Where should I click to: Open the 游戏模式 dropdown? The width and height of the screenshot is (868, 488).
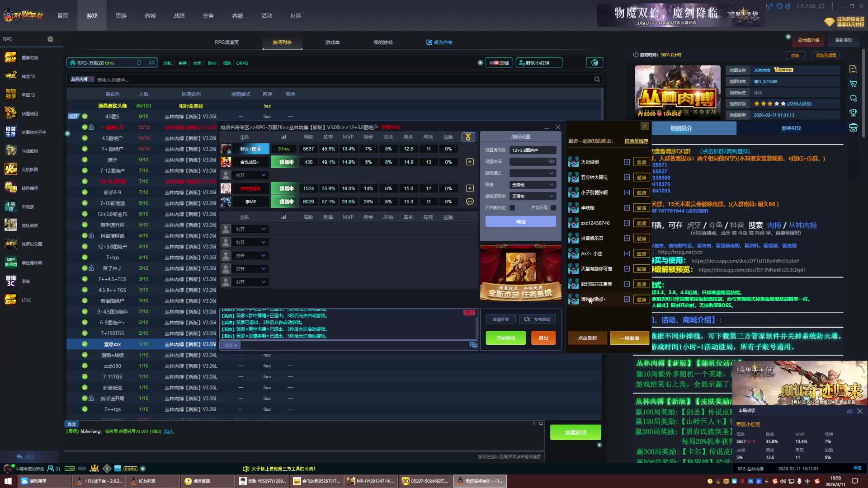(x=533, y=173)
